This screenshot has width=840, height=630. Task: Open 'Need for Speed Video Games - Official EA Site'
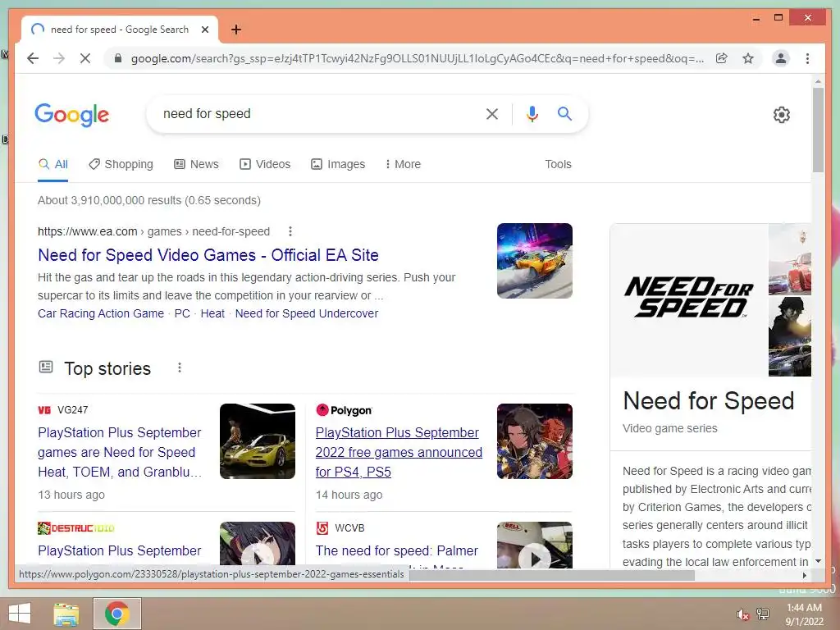[x=208, y=255]
